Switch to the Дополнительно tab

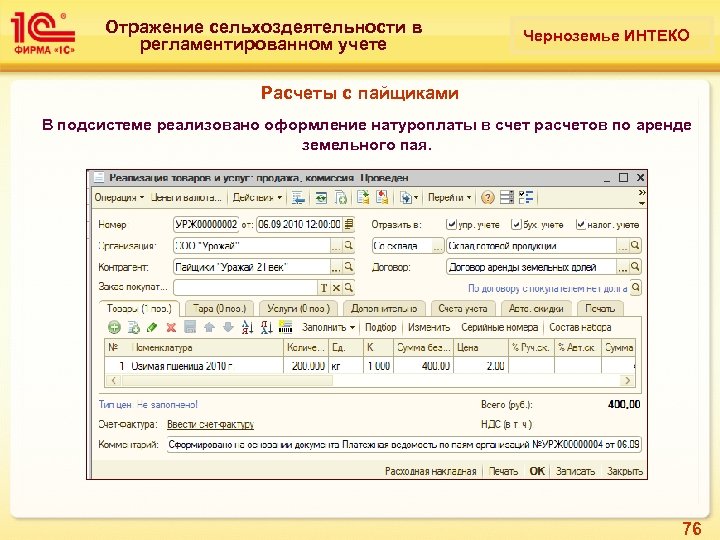(384, 309)
